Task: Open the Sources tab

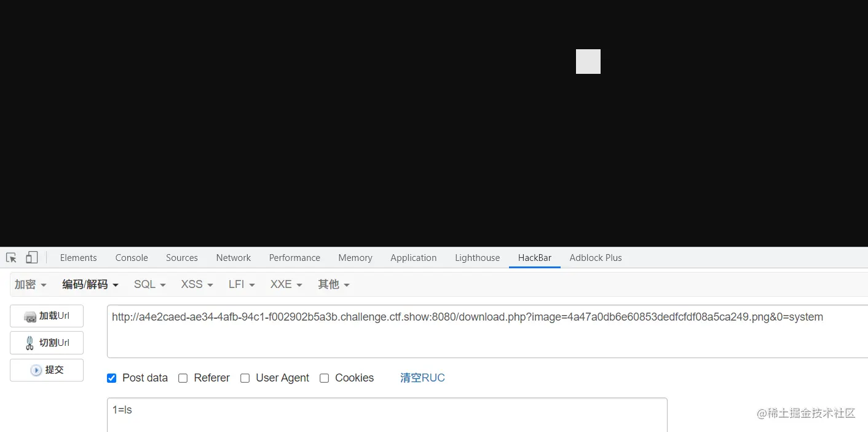Action: (x=182, y=258)
